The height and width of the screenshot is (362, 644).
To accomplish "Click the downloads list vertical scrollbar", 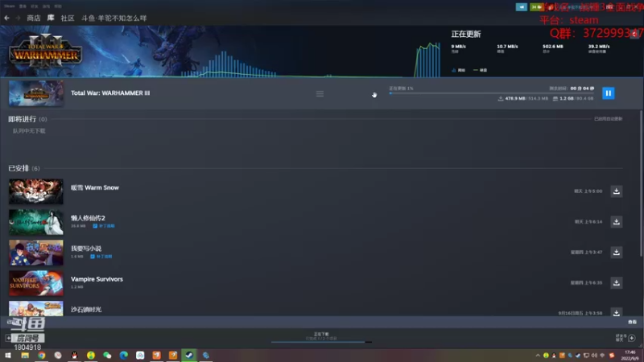I will pyautogui.click(x=641, y=184).
